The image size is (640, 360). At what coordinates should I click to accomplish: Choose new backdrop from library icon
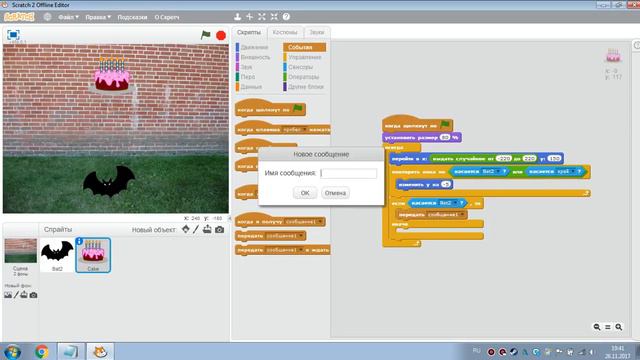click(8, 295)
